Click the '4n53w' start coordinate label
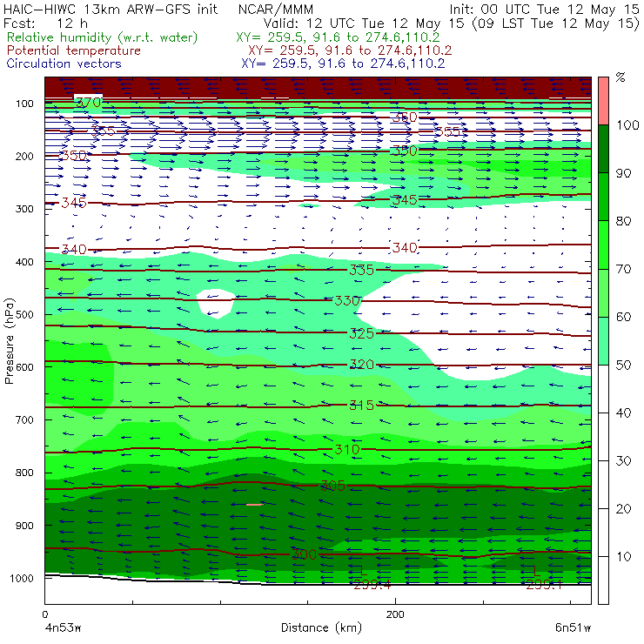Screen dimensions: 644x644 [x=63, y=628]
